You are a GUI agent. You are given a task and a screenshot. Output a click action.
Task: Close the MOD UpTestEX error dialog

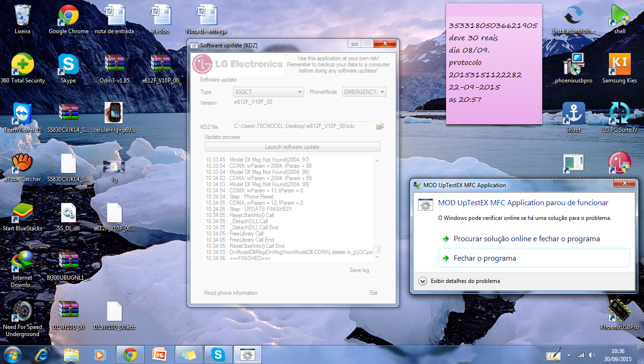click(624, 183)
